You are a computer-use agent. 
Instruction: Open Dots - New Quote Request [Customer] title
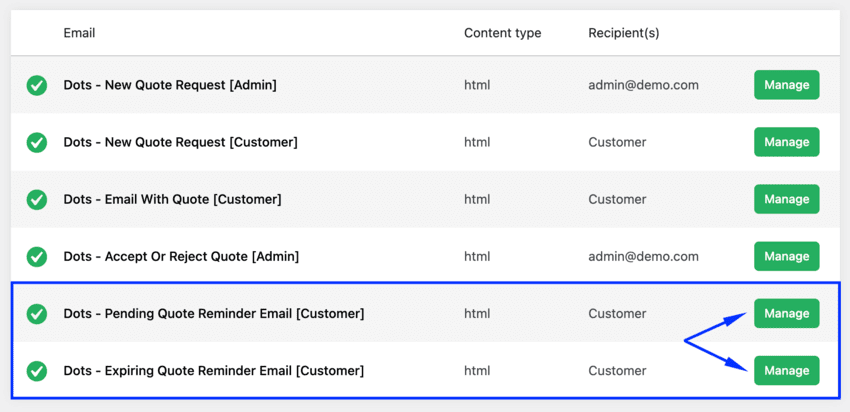click(181, 142)
